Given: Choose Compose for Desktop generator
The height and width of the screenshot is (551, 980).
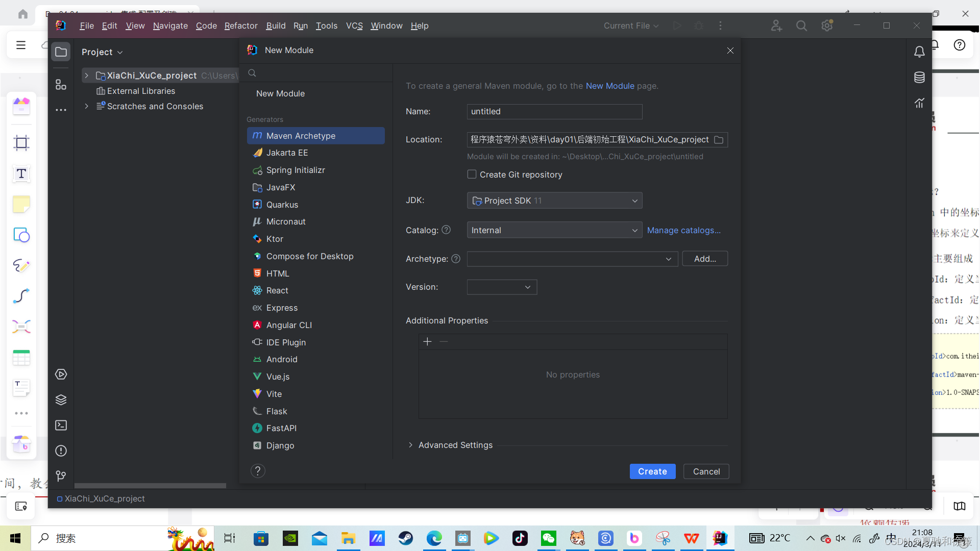Looking at the screenshot, I should (316, 256).
